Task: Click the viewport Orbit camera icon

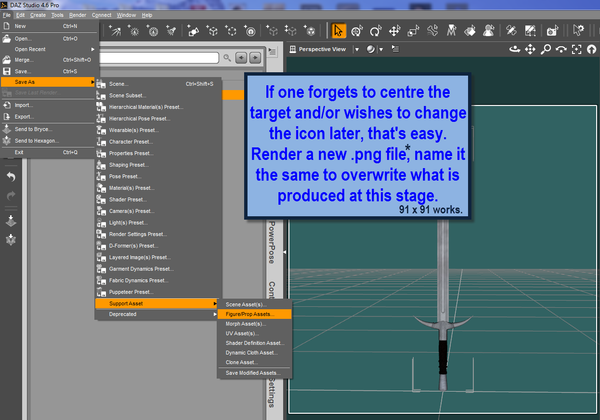Action: (x=512, y=48)
